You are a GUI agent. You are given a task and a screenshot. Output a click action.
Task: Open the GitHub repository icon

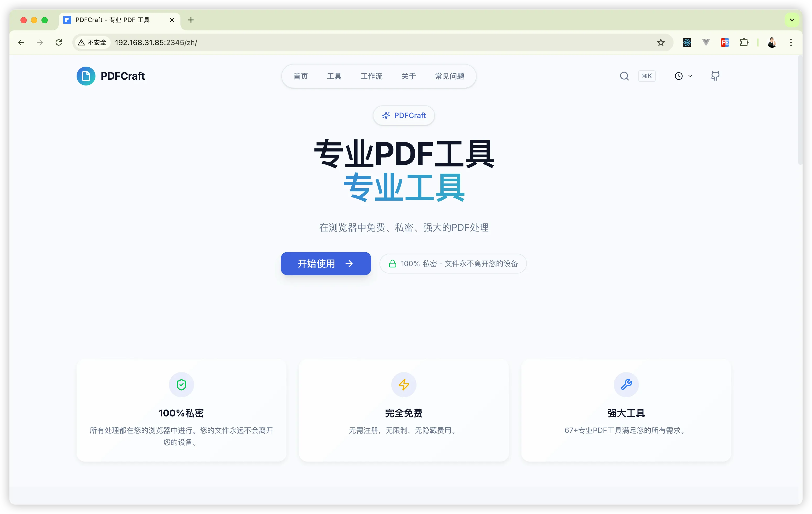coord(715,76)
